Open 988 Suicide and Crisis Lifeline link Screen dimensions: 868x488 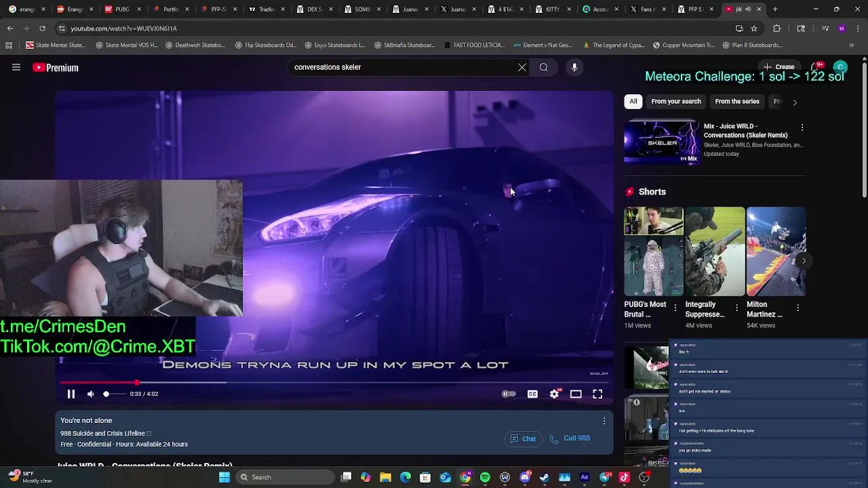(x=106, y=434)
